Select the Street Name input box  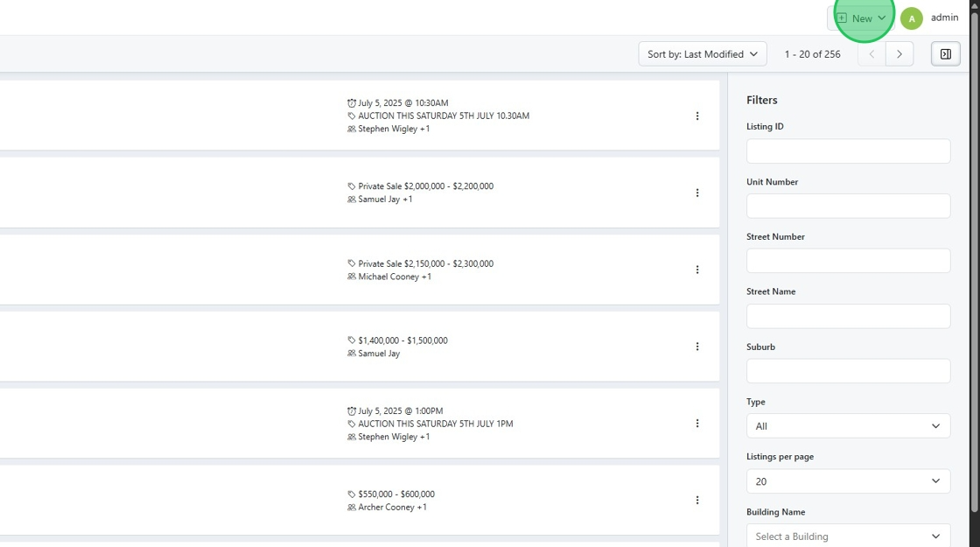(848, 316)
